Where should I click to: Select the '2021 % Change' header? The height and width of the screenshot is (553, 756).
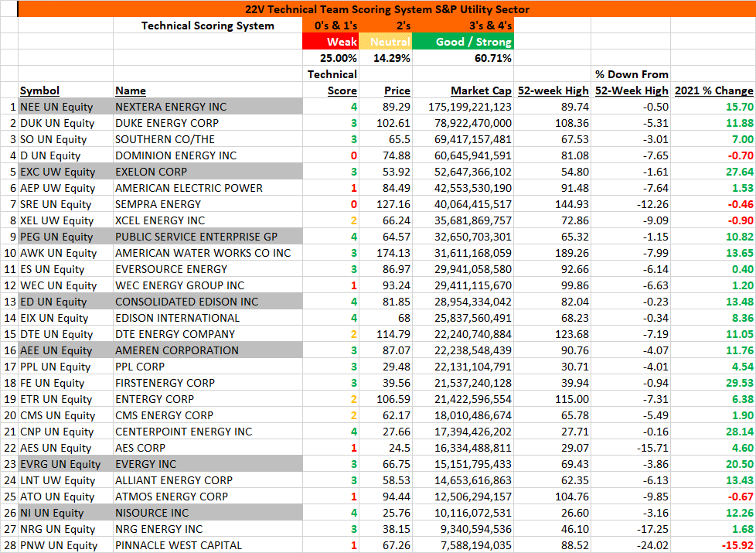tap(713, 90)
